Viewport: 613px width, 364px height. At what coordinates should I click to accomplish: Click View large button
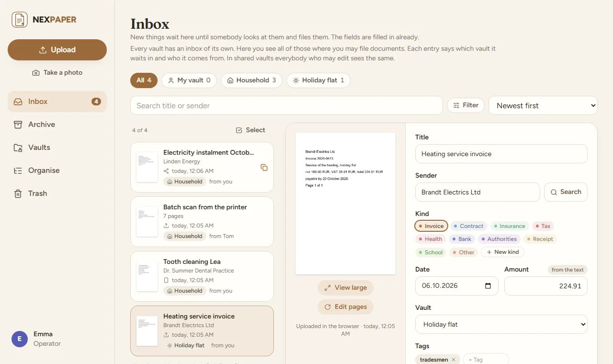[x=345, y=288]
